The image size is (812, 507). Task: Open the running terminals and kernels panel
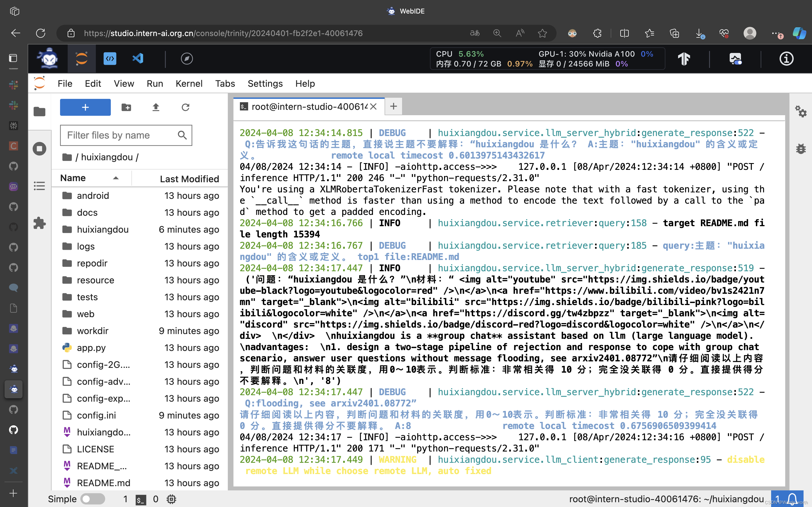[x=39, y=148]
